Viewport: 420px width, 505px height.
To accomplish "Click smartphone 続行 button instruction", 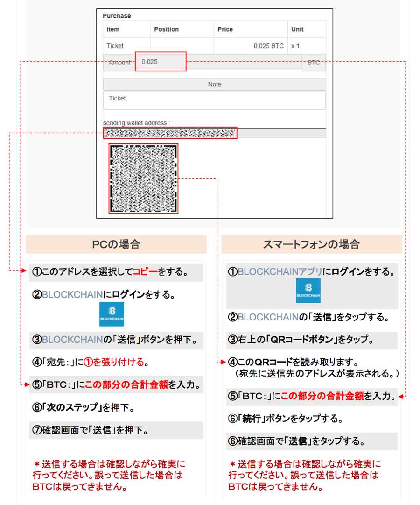I will click(x=285, y=419).
